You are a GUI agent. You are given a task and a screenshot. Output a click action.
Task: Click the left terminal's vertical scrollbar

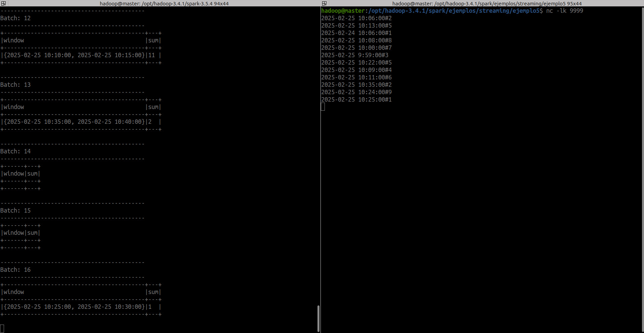(x=318, y=318)
